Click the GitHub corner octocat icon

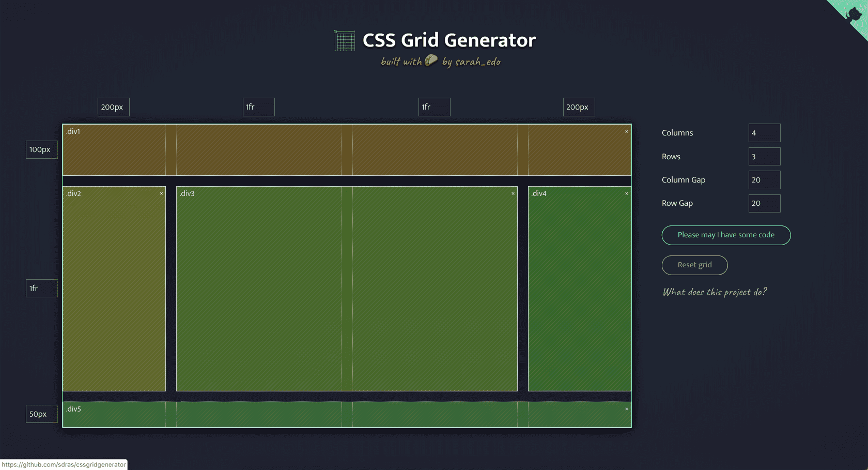coord(854,13)
